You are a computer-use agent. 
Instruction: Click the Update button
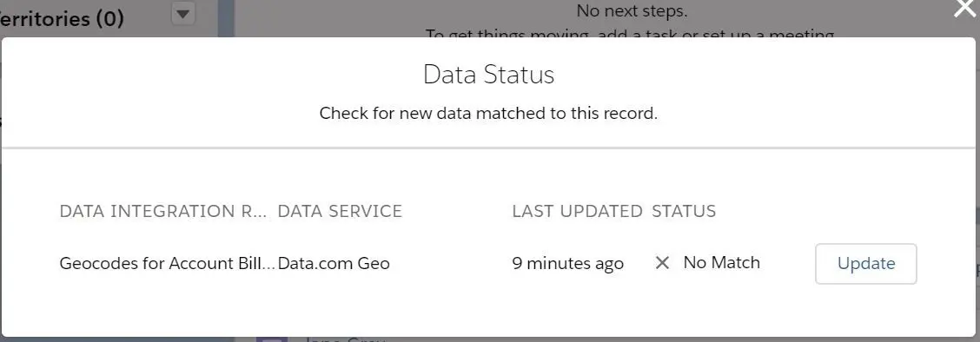tap(865, 263)
